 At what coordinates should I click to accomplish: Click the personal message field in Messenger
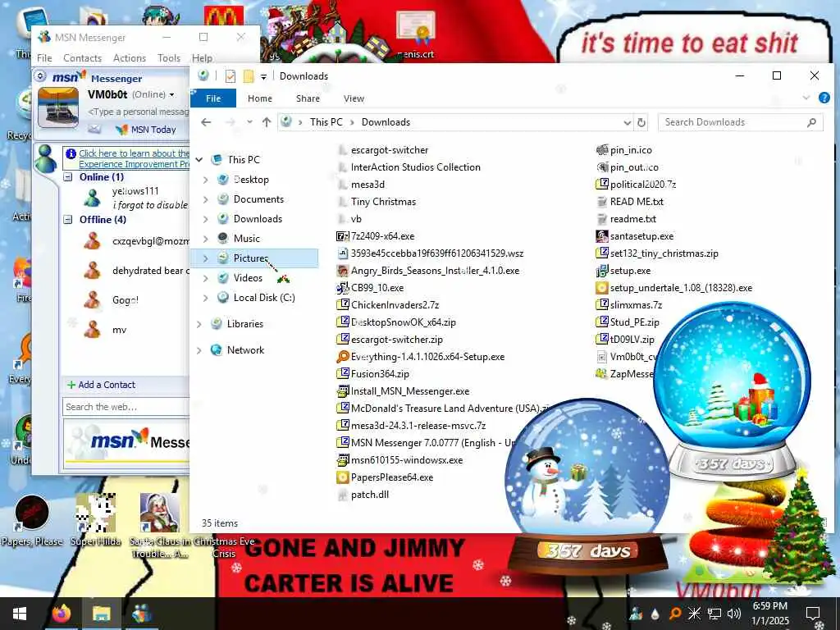(x=138, y=112)
